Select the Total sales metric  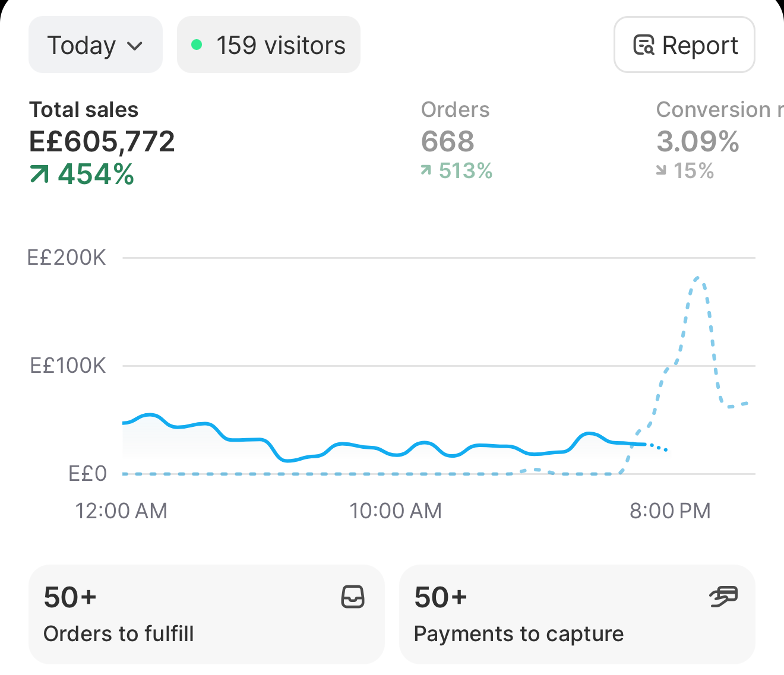coord(102,142)
